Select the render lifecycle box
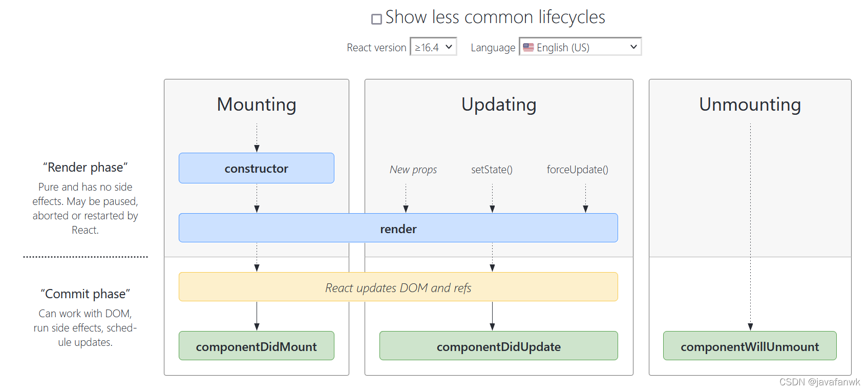Screen dimensions: 868x392 [x=398, y=228]
